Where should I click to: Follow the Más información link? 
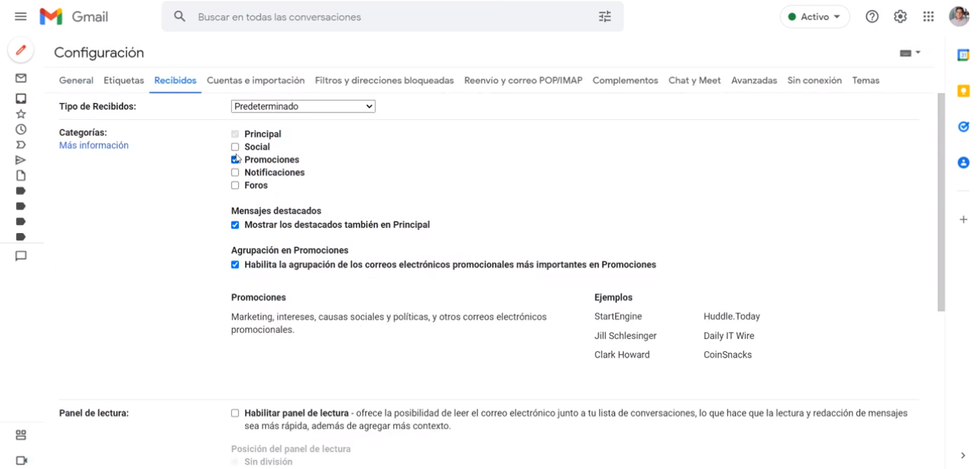(x=94, y=145)
